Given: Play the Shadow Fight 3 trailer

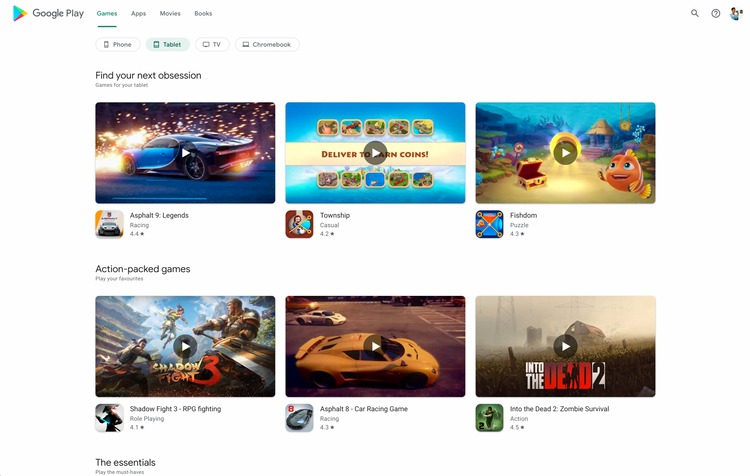Looking at the screenshot, I should click(185, 346).
